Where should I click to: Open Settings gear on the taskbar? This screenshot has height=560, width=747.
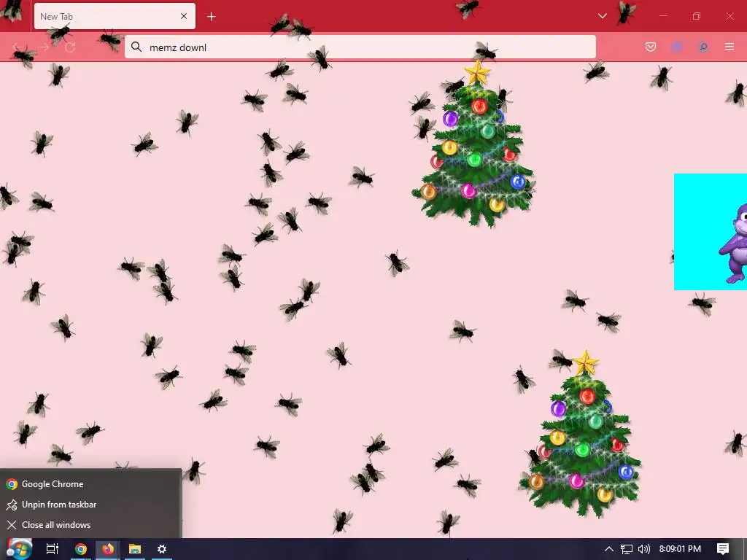pyautogui.click(x=162, y=549)
